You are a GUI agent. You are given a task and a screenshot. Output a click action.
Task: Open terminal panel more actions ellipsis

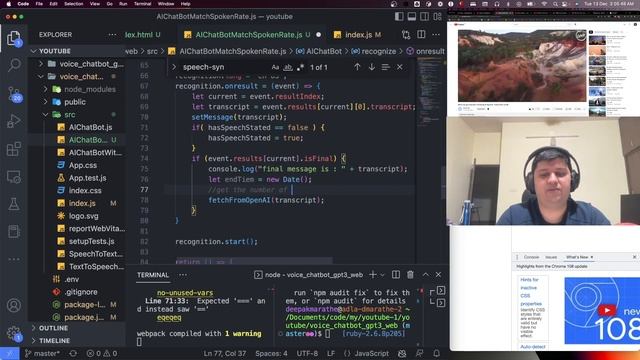tap(183, 275)
